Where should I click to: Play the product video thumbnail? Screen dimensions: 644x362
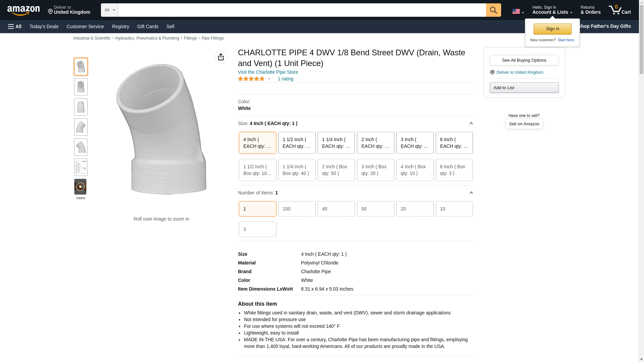(80, 187)
